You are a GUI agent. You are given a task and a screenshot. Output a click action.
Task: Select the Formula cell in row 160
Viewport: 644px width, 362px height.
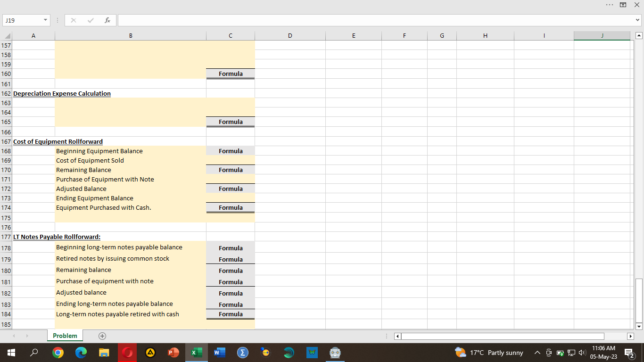pos(231,74)
